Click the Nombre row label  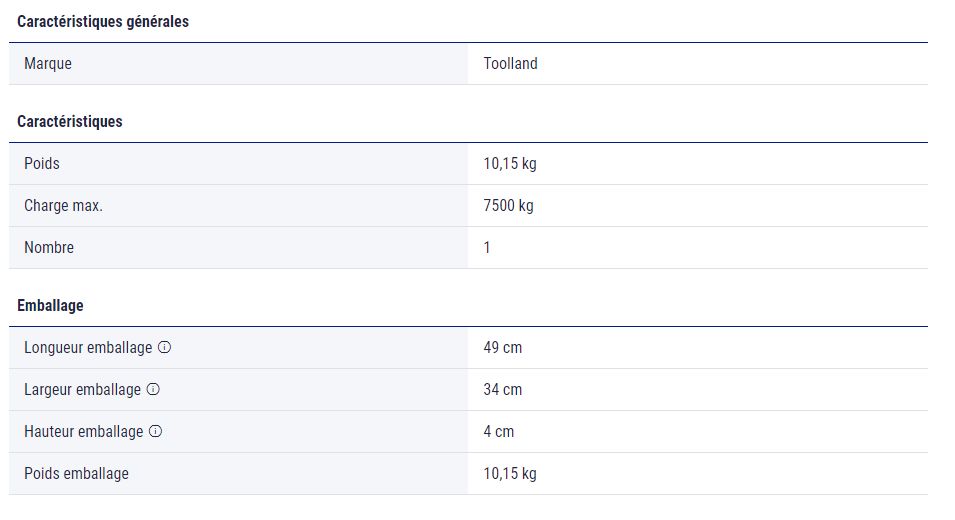49,248
